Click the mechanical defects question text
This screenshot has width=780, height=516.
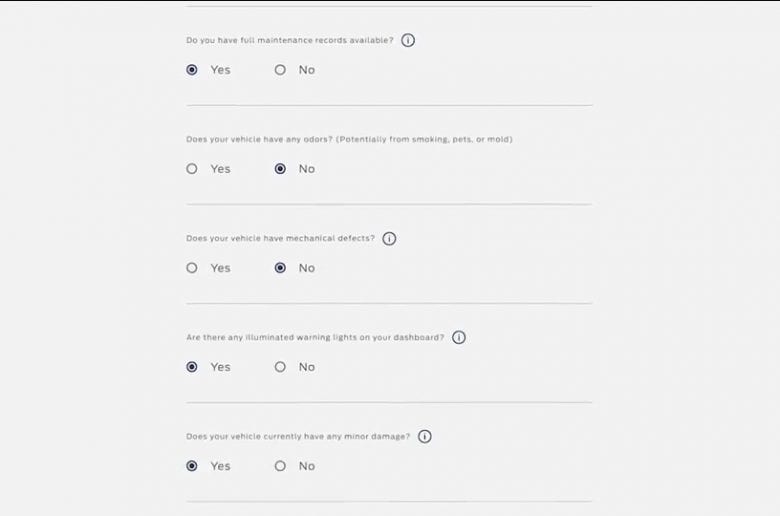[x=281, y=238]
